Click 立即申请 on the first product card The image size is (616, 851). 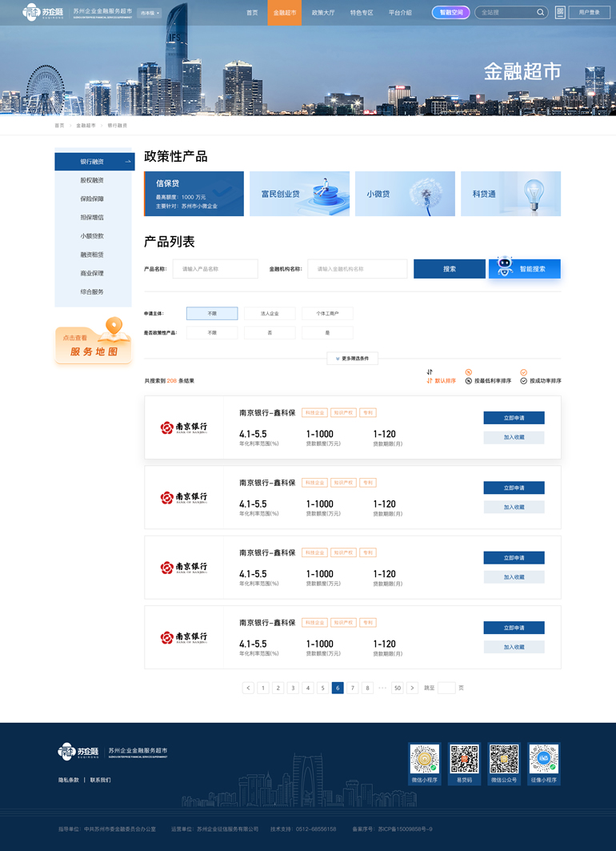click(514, 418)
